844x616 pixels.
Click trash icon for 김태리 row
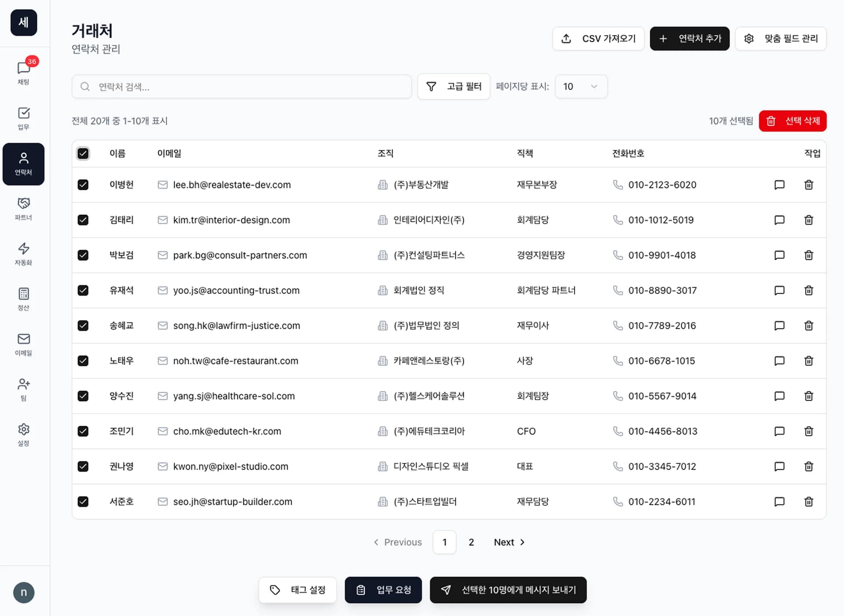(808, 220)
